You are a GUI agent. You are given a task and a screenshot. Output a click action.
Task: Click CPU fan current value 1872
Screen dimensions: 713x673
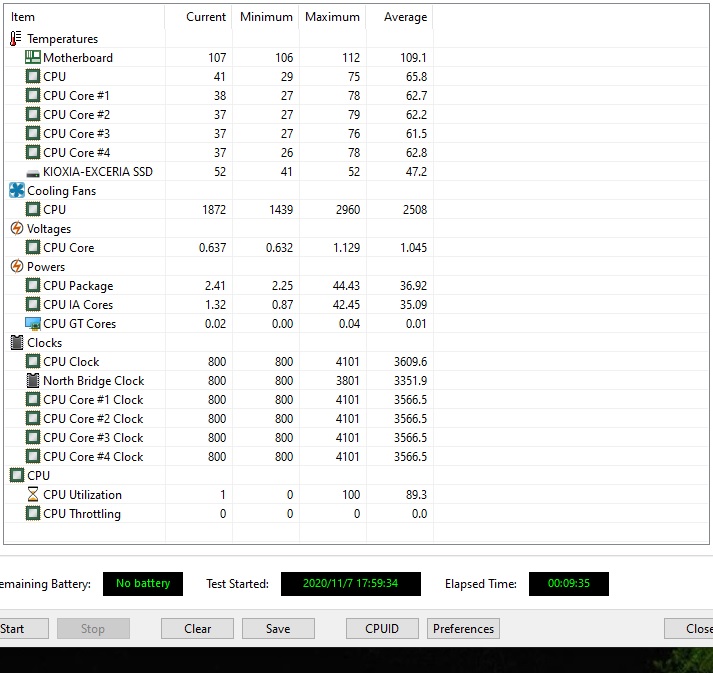click(x=214, y=210)
